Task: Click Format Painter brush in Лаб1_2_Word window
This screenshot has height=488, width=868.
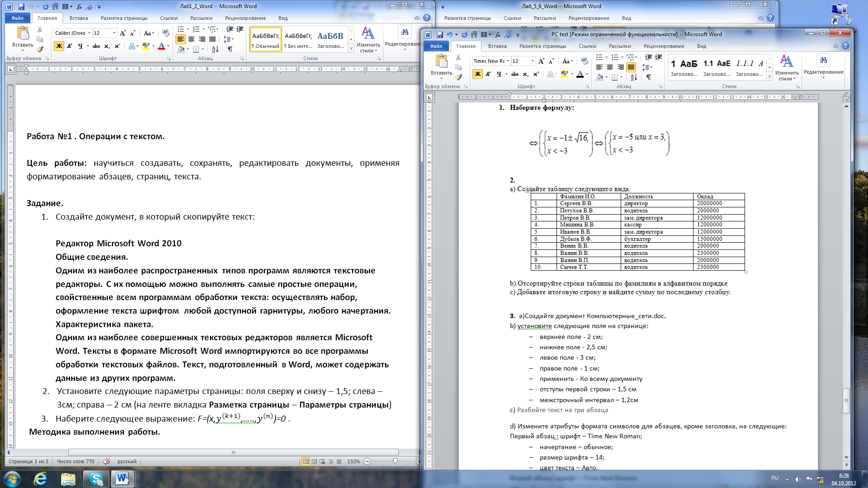Action: (40, 49)
